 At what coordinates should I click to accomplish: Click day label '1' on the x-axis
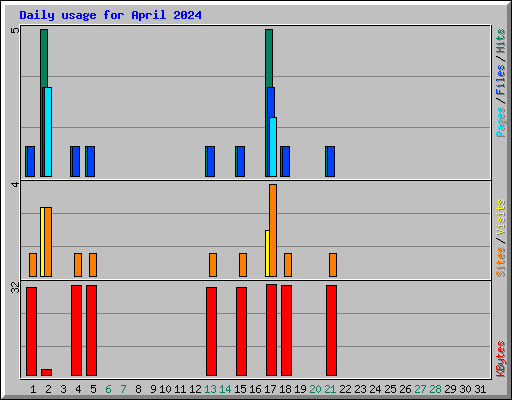33,389
